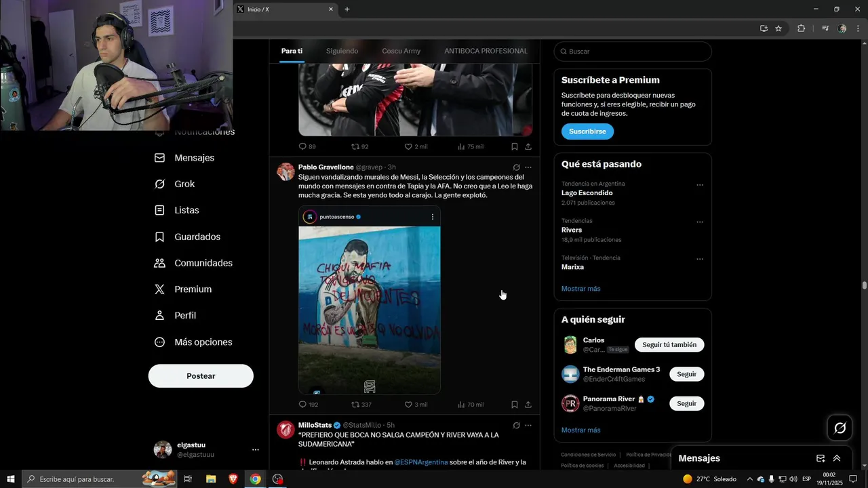Share Pablo Gravellone's post
The height and width of the screenshot is (488, 868).
(x=528, y=405)
